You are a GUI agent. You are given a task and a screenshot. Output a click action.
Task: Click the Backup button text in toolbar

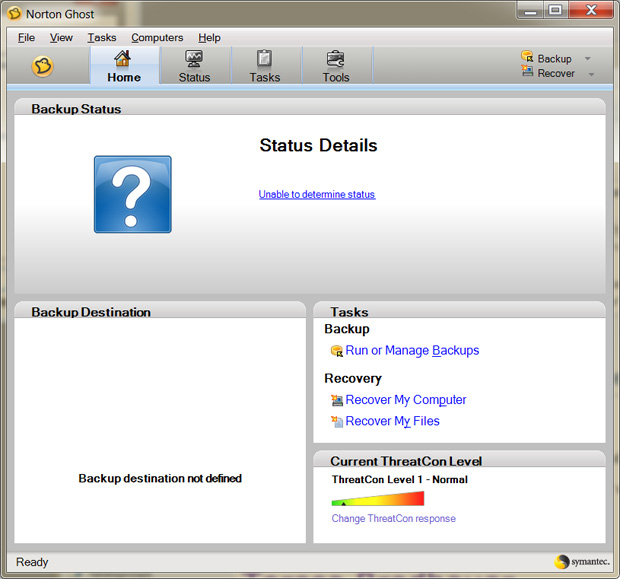click(x=554, y=59)
